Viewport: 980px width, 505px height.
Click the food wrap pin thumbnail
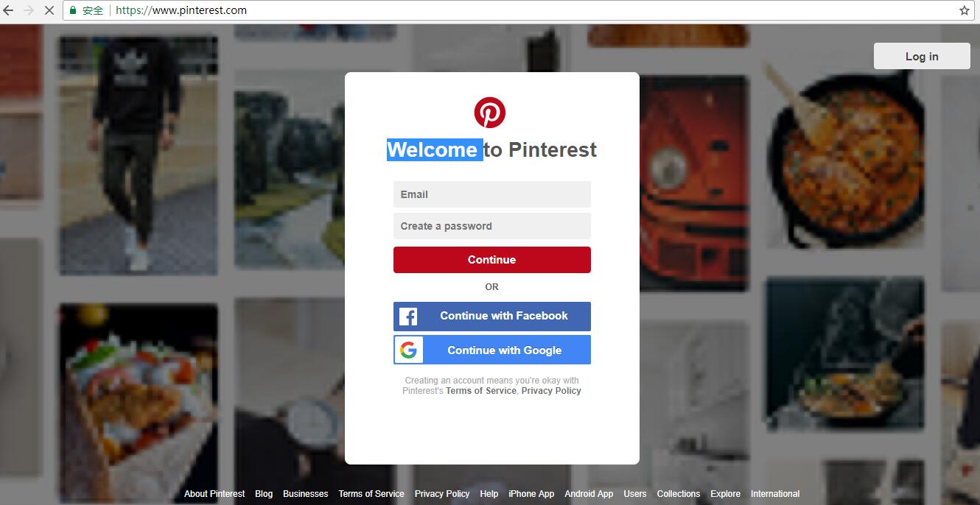click(x=139, y=403)
